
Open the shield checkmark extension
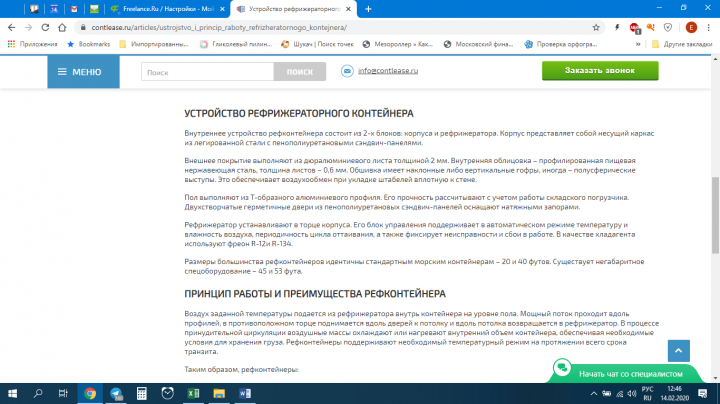click(668, 28)
